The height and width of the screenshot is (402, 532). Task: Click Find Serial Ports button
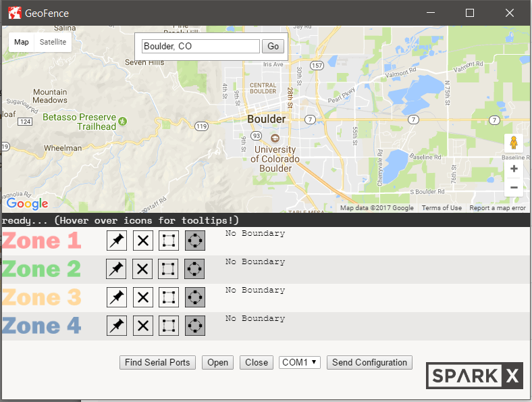[x=157, y=362]
